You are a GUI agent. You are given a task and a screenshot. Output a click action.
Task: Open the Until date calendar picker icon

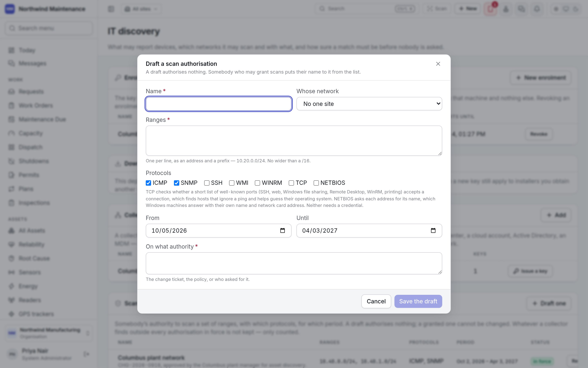pyautogui.click(x=433, y=230)
